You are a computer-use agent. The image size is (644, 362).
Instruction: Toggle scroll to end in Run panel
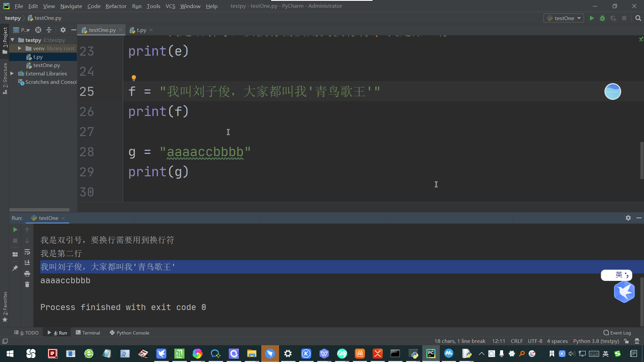pos(27,262)
